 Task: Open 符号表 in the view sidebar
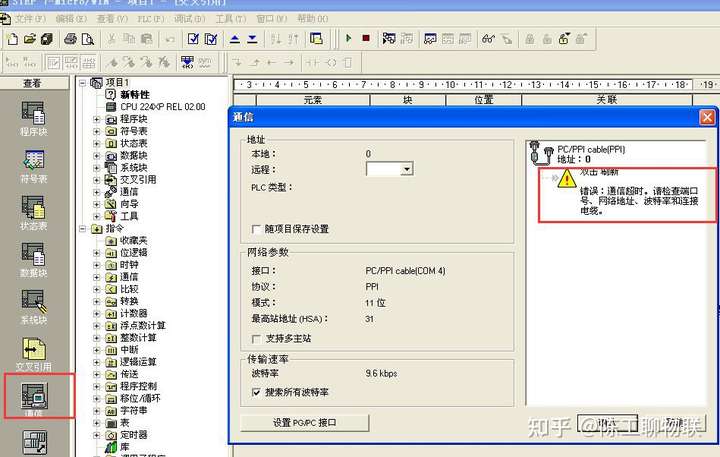tap(34, 165)
